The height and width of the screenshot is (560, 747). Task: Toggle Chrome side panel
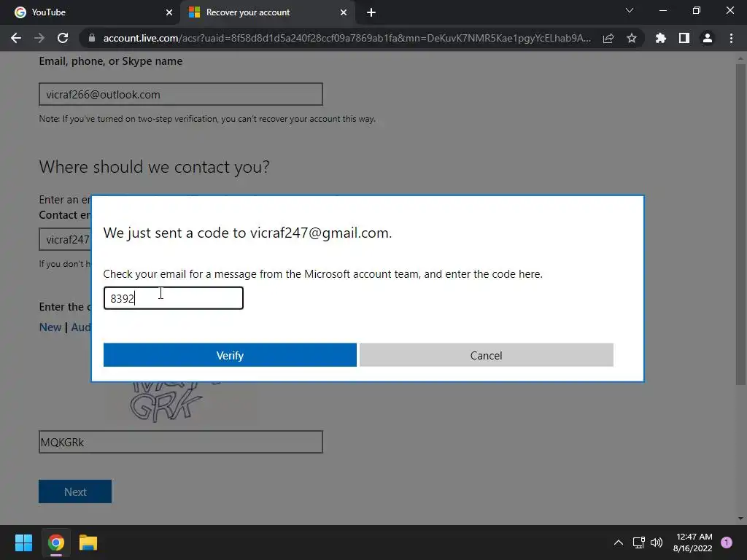[x=684, y=38]
